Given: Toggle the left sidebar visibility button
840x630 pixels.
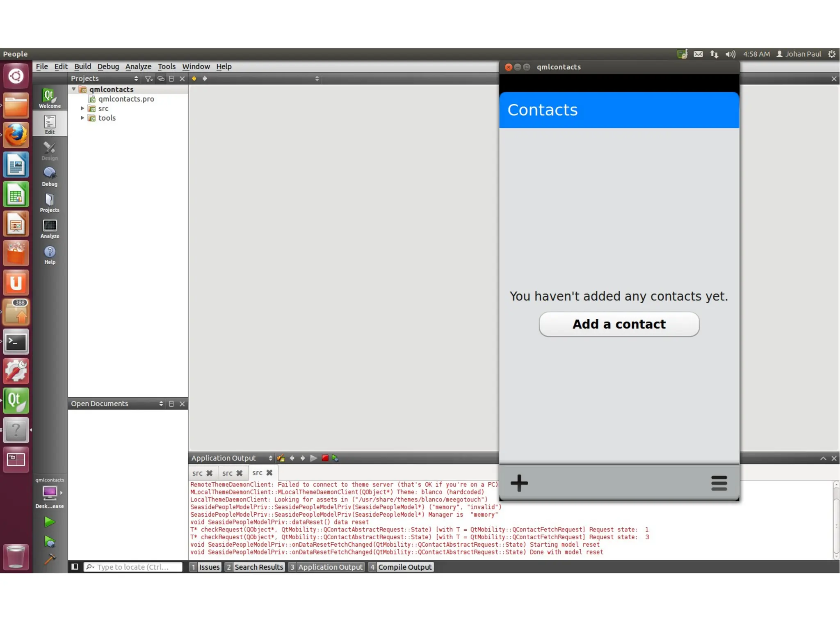Looking at the screenshot, I should 75,567.
